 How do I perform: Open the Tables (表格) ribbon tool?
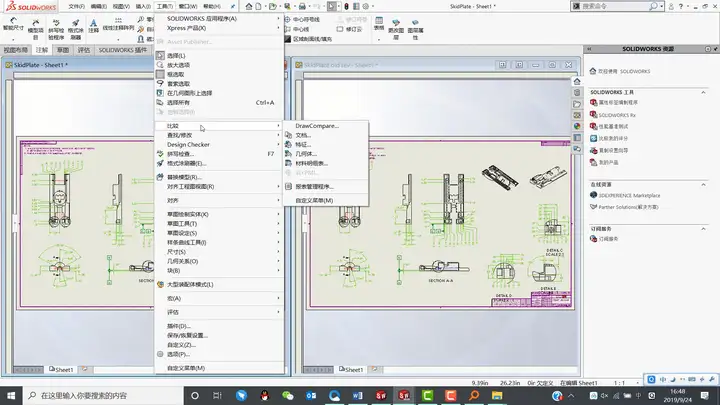click(x=379, y=24)
